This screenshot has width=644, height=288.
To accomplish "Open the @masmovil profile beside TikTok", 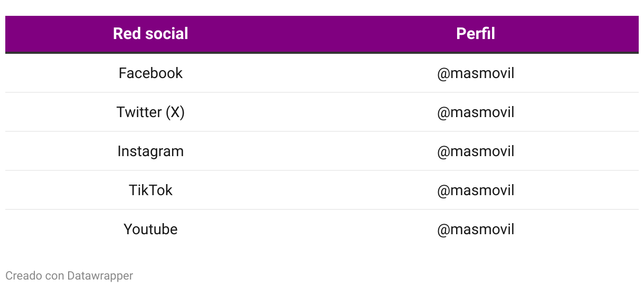I will point(475,190).
